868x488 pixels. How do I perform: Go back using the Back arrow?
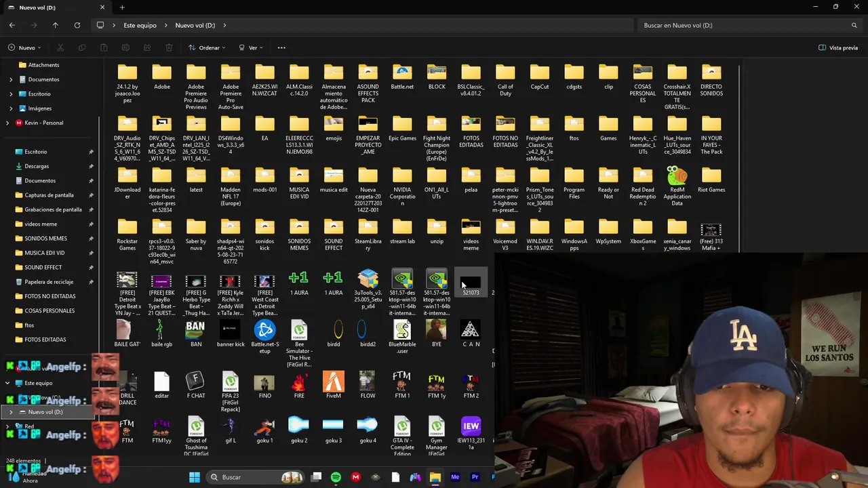click(12, 25)
